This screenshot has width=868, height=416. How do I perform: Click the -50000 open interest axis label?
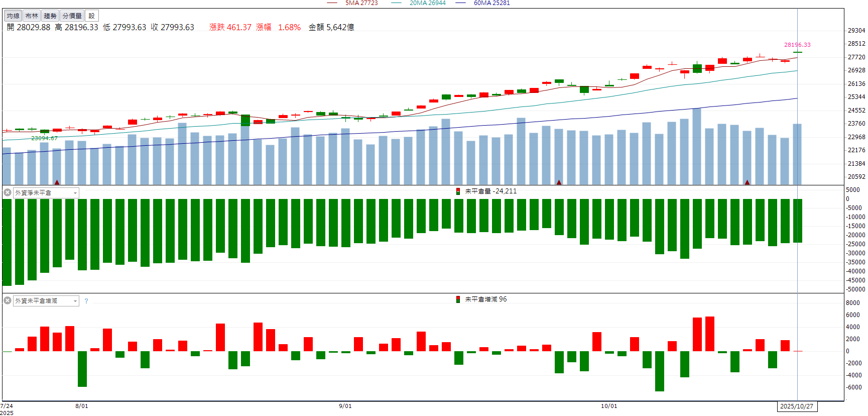click(855, 289)
